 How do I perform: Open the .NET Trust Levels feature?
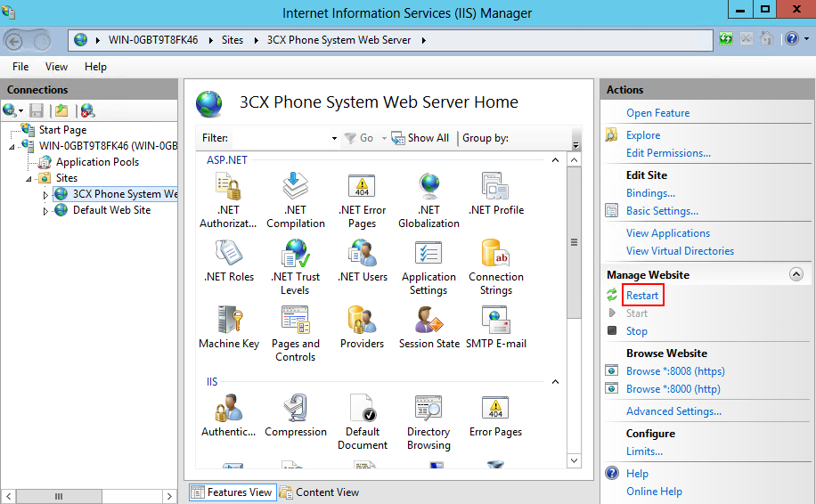(295, 267)
